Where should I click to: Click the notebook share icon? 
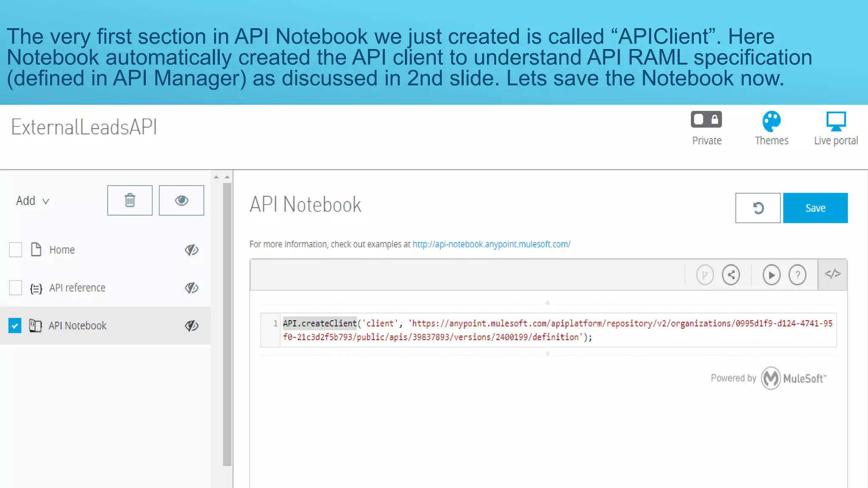coord(731,275)
